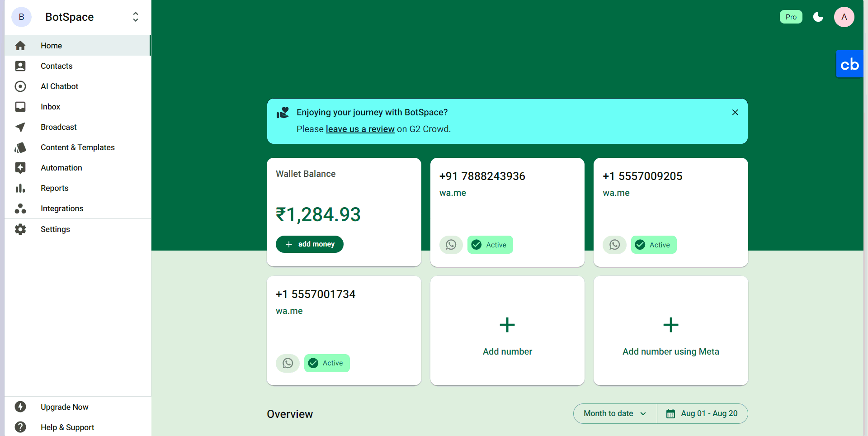Open Integrations in the sidebar
This screenshot has width=868, height=436.
click(x=78, y=209)
